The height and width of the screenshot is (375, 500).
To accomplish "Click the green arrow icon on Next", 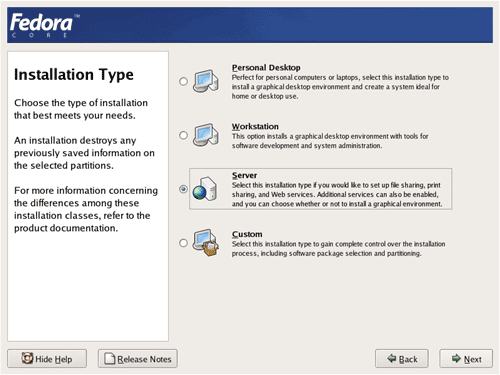I will [456, 359].
